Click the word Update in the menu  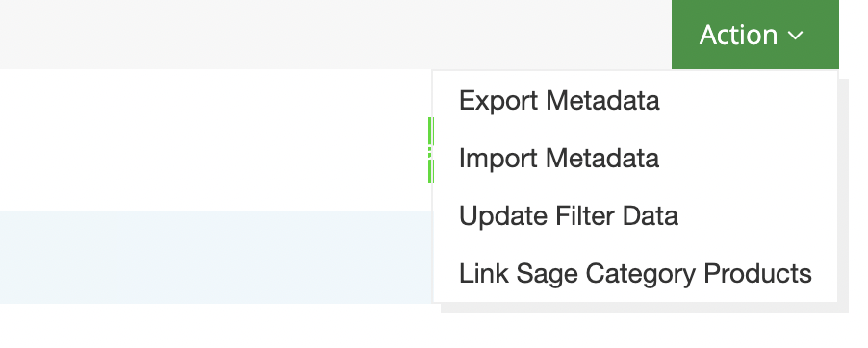point(502,217)
